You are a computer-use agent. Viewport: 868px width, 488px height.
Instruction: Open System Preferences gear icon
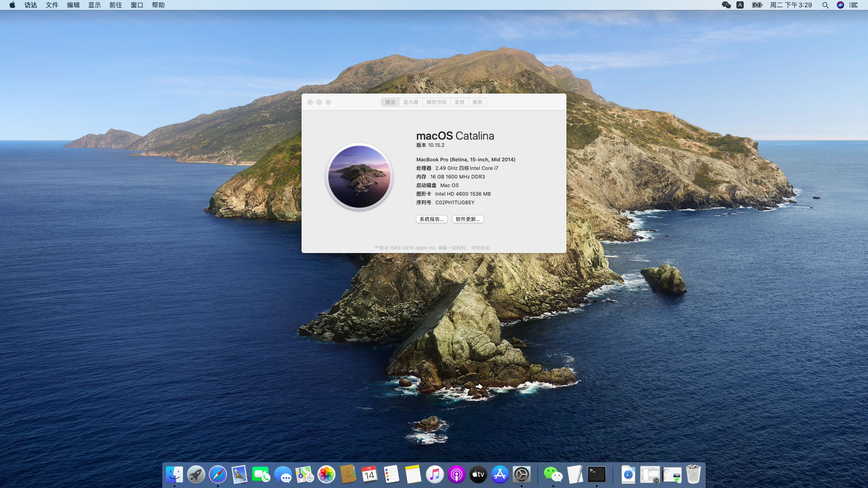point(521,474)
